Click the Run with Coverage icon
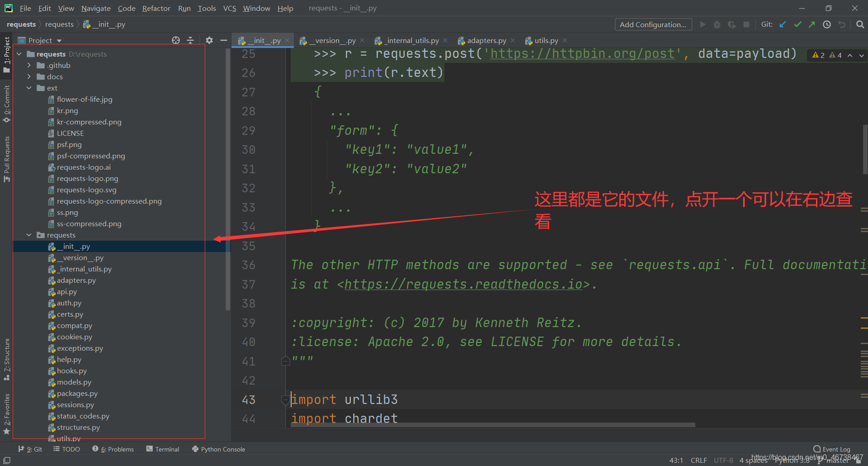Image resolution: width=868 pixels, height=466 pixels. (732, 24)
